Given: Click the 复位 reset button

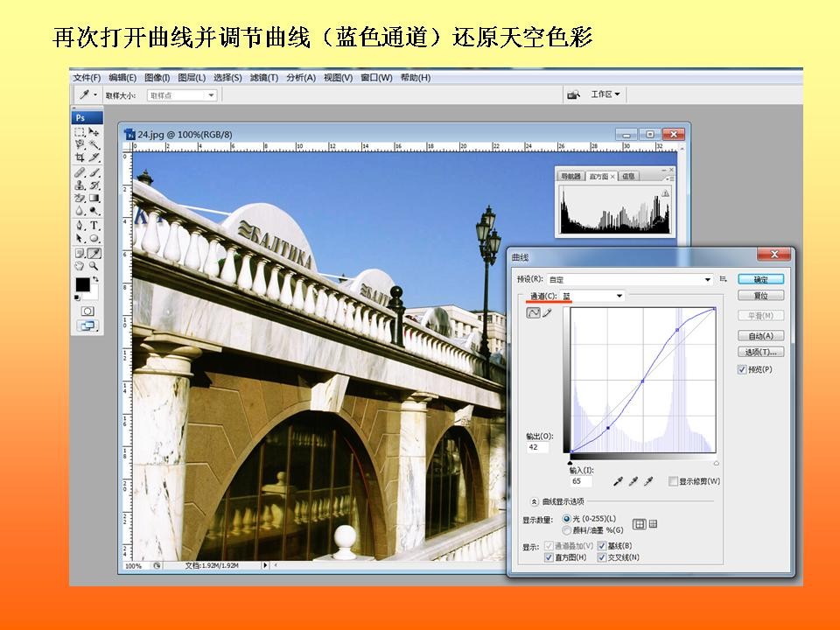Looking at the screenshot, I should [x=760, y=296].
